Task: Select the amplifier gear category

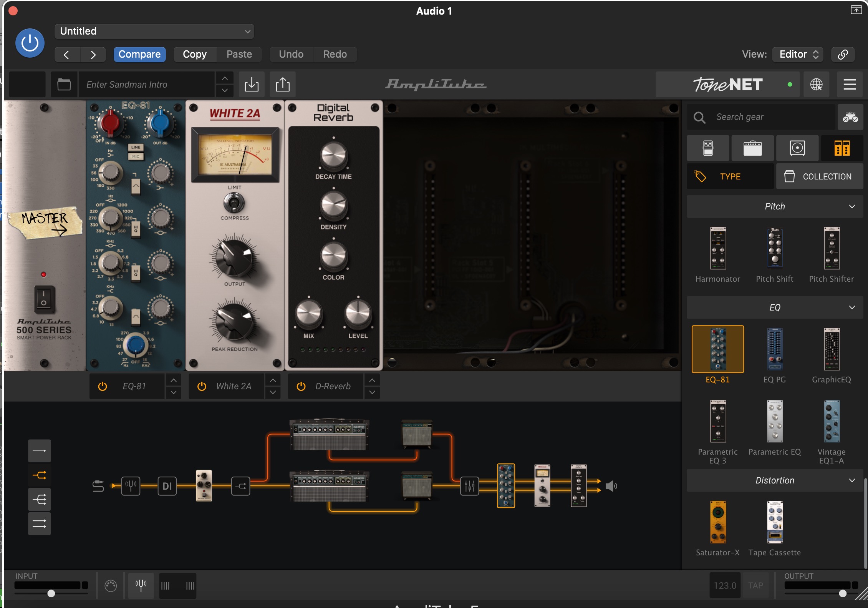Action: coord(752,148)
